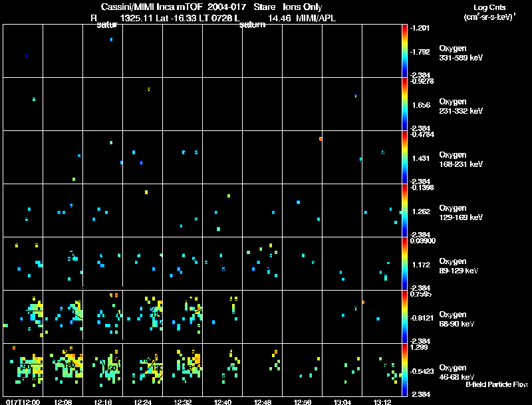Click the '13:04' time axis label
The width and height of the screenshot is (532, 405).
(x=342, y=402)
